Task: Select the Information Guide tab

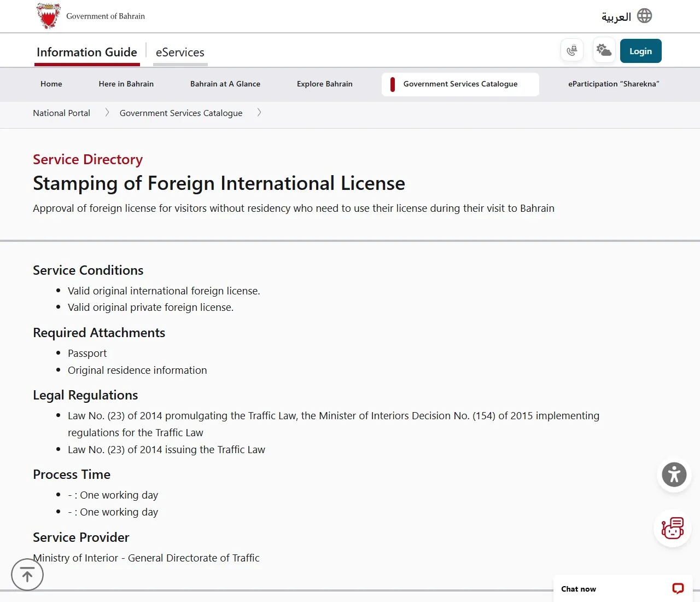Action: tap(87, 53)
